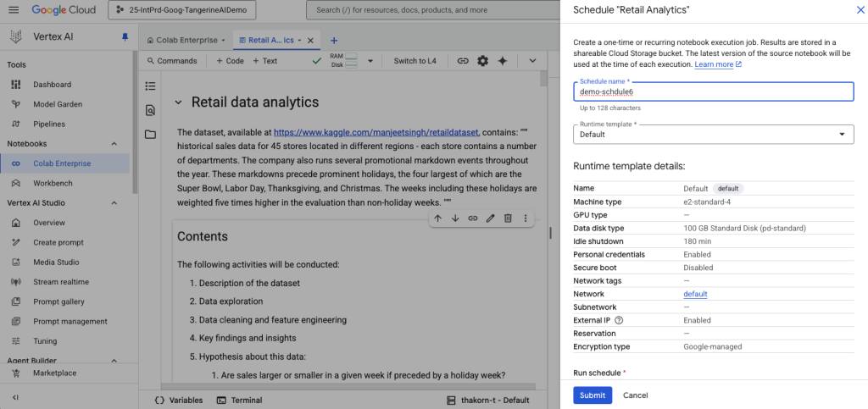Close the Schedule Retail Analytics panel

[860, 9]
